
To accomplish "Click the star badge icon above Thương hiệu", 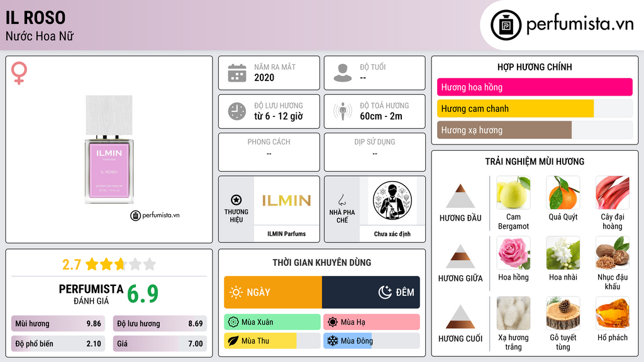I will coord(236,200).
